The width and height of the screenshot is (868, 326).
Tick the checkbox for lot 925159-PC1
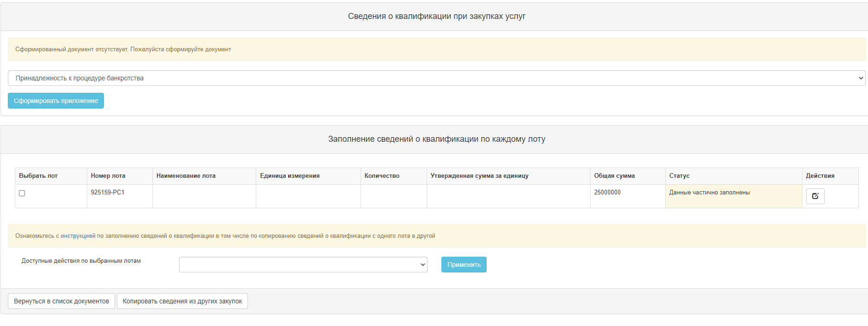click(22, 193)
